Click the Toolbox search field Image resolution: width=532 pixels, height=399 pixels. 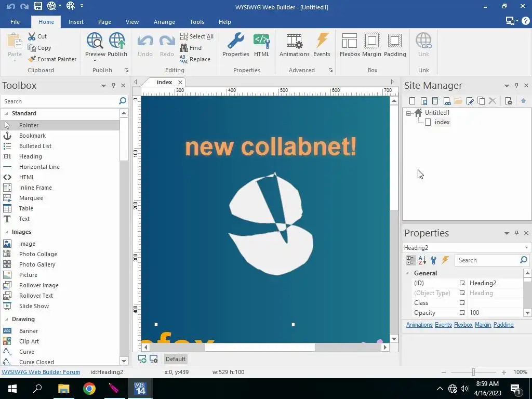coord(59,101)
